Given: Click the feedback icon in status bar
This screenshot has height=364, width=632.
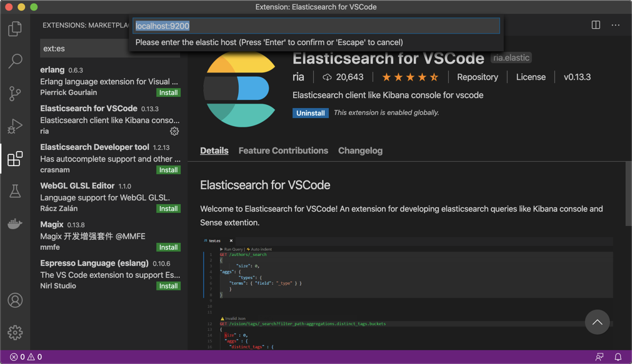Looking at the screenshot, I should pos(599,357).
